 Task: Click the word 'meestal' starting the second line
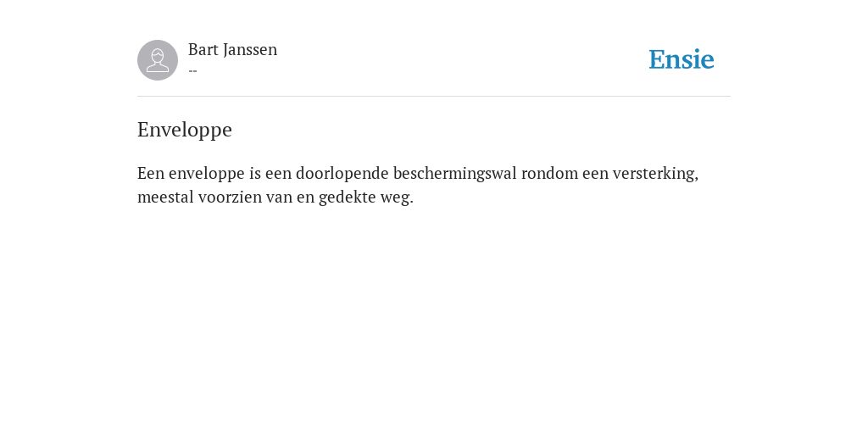[x=165, y=198]
